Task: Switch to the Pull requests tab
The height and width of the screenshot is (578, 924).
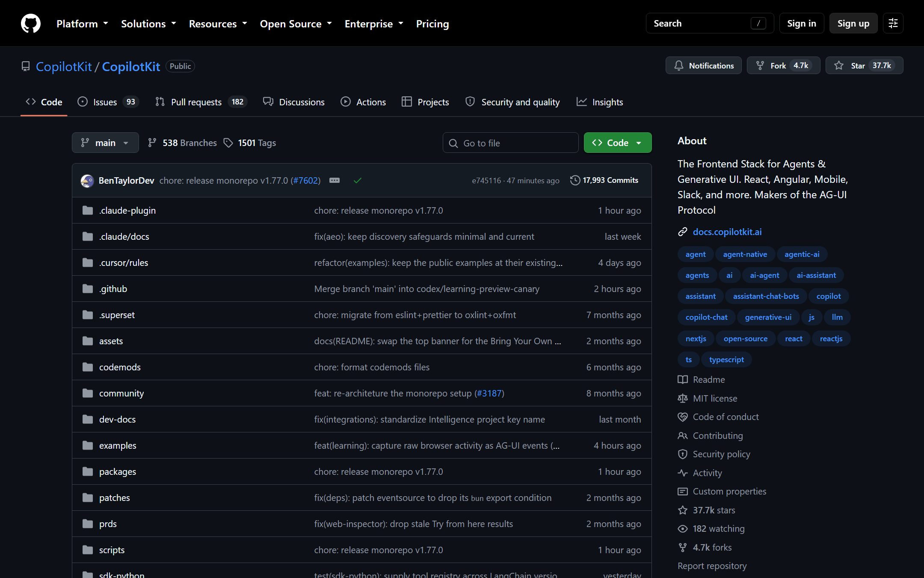Action: [201, 102]
